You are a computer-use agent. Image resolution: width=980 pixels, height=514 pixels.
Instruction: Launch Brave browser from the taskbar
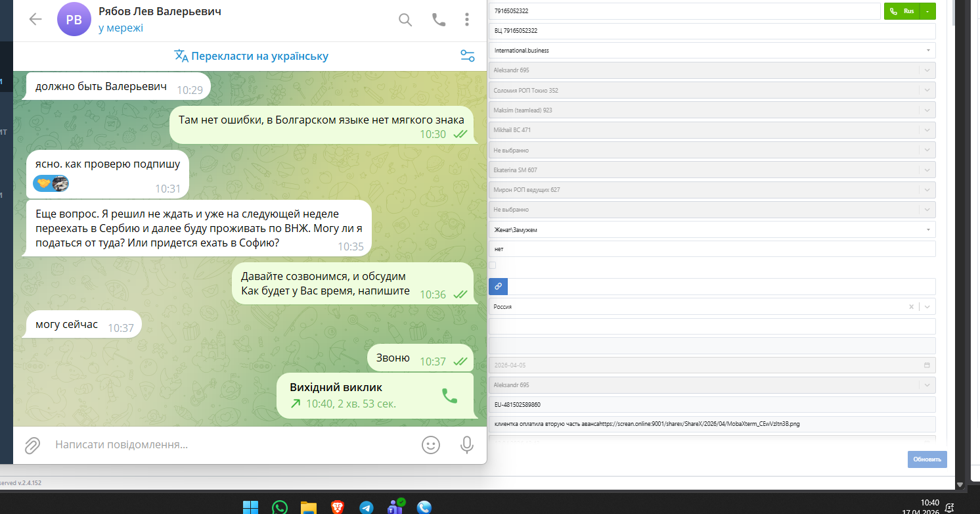tap(338, 507)
